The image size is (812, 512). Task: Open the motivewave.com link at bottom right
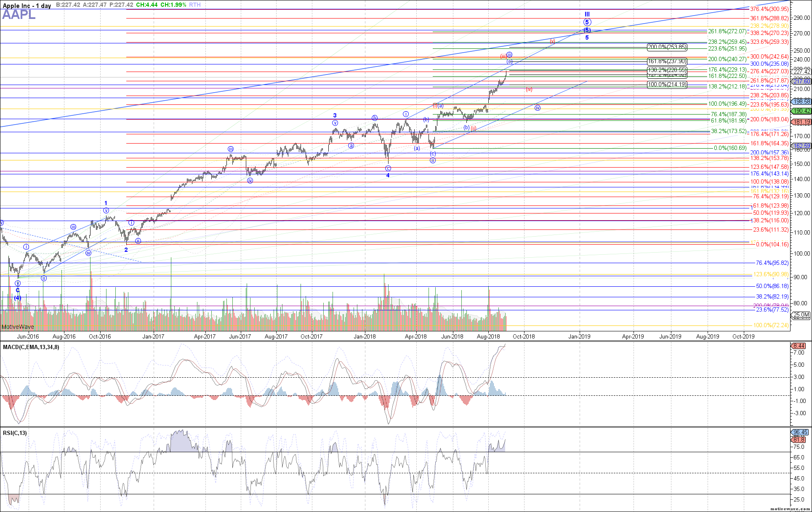click(x=790, y=509)
